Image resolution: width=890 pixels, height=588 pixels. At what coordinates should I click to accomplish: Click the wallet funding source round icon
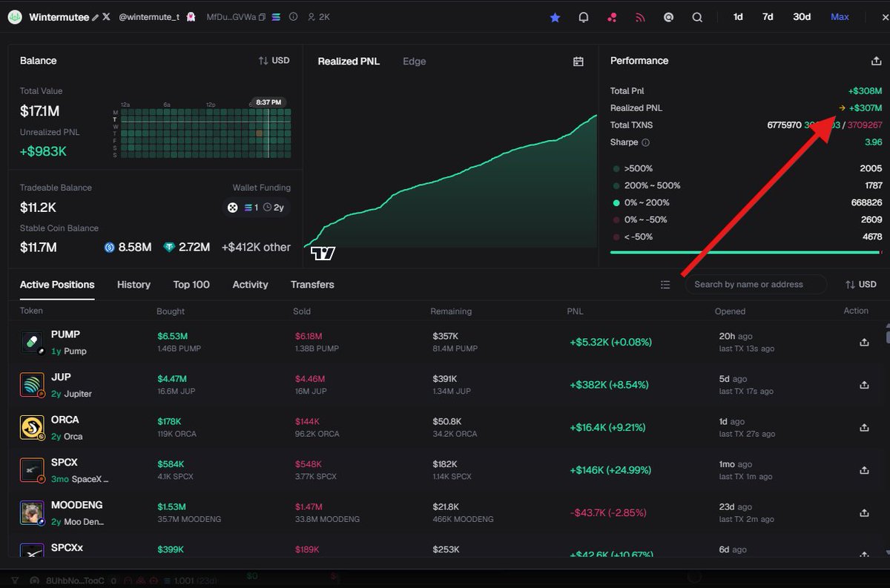[x=232, y=208]
